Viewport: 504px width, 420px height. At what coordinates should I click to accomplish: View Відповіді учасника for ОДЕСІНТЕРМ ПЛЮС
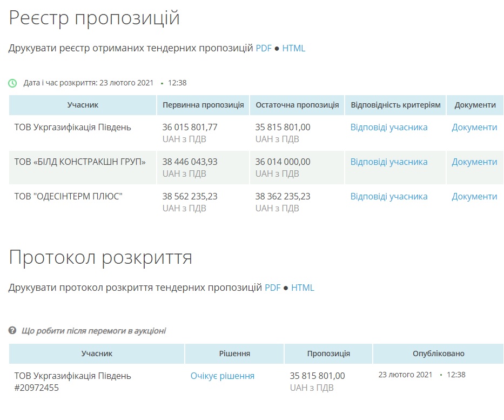[x=389, y=197]
